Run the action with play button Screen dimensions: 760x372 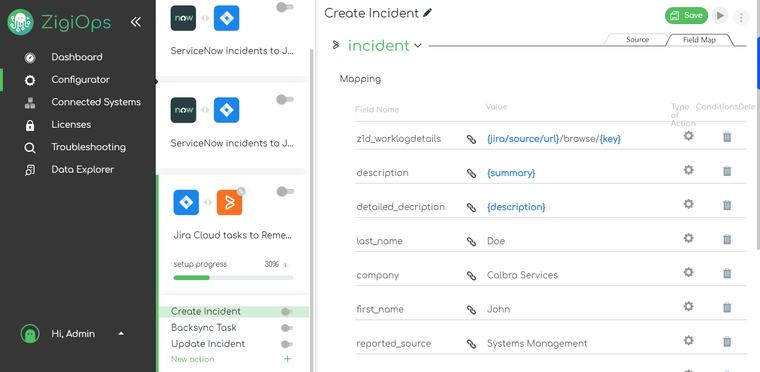click(720, 16)
